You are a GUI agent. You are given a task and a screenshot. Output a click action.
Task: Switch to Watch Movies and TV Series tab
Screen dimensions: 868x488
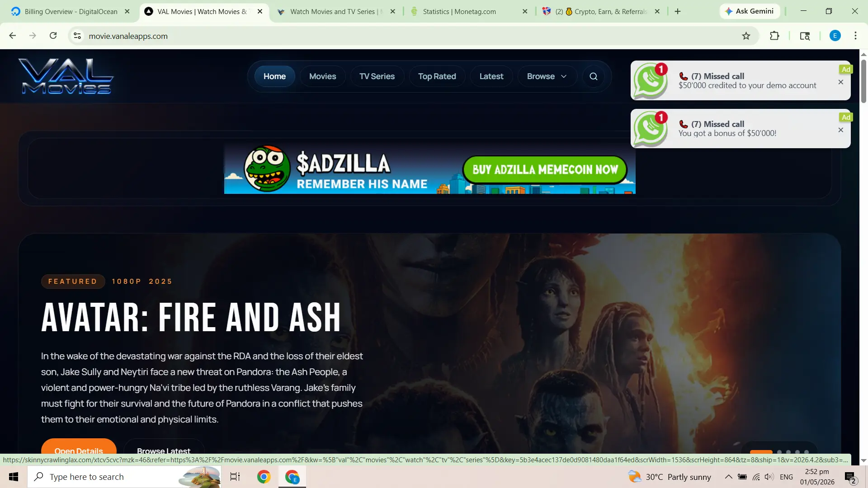(x=337, y=11)
